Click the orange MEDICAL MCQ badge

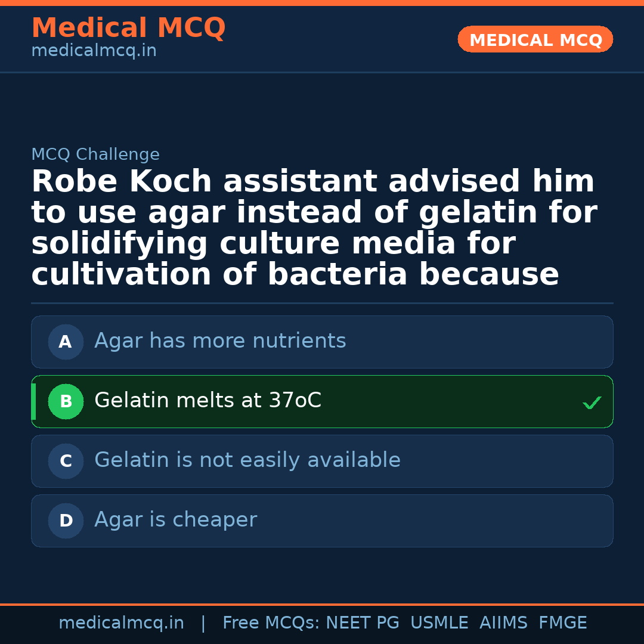point(535,40)
